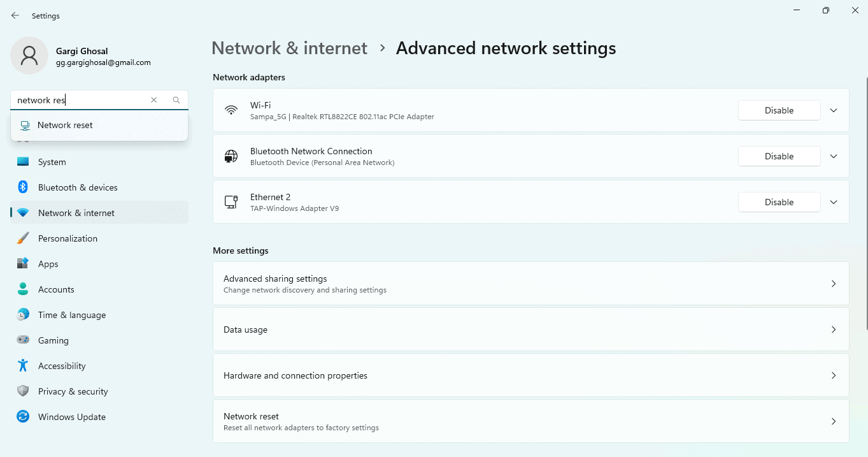Viewport: 868px width, 457px height.
Task: Open Bluetooth & devices settings
Action: (78, 187)
